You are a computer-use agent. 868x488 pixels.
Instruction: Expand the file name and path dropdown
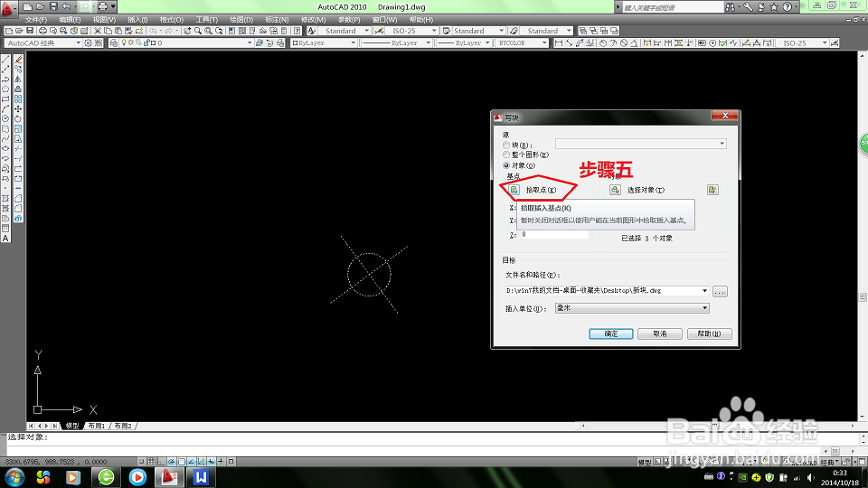704,290
